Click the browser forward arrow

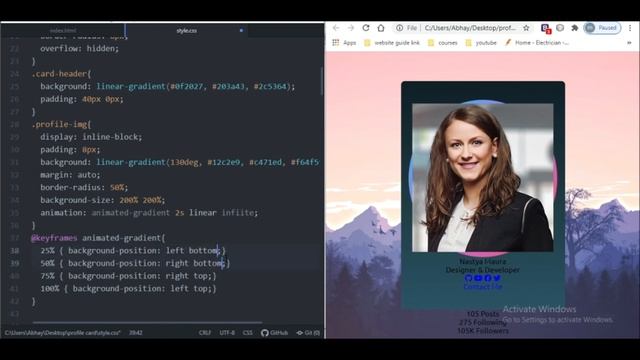tap(351, 28)
